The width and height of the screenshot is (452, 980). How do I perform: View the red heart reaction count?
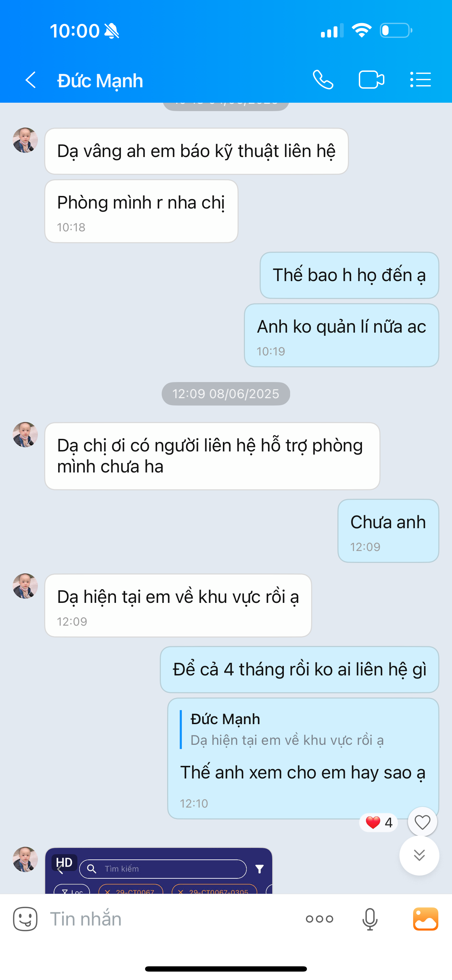[378, 823]
